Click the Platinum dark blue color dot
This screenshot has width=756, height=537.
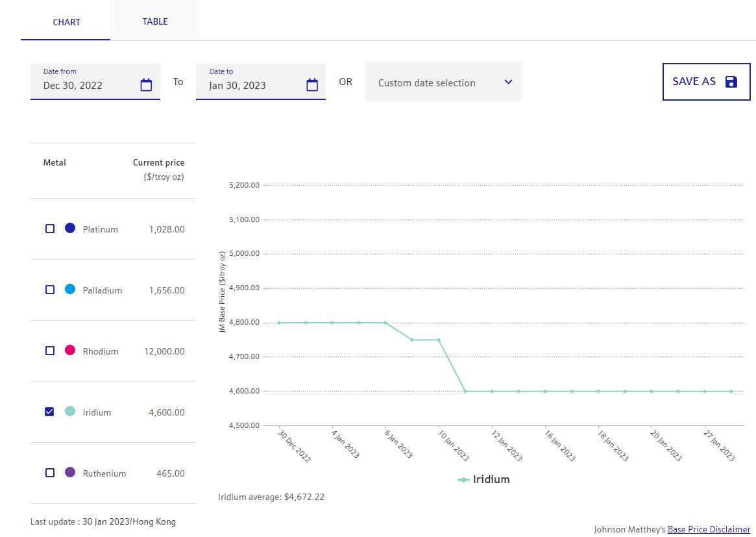(70, 229)
